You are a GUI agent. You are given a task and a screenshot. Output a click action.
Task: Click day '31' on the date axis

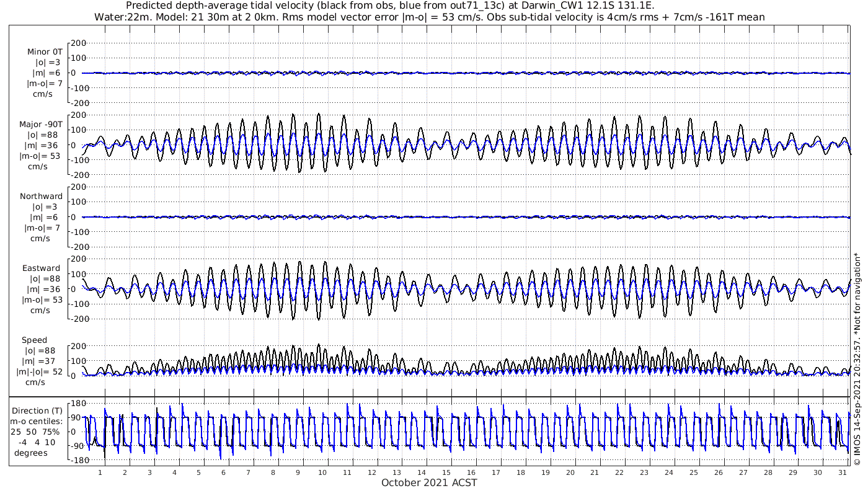point(841,472)
